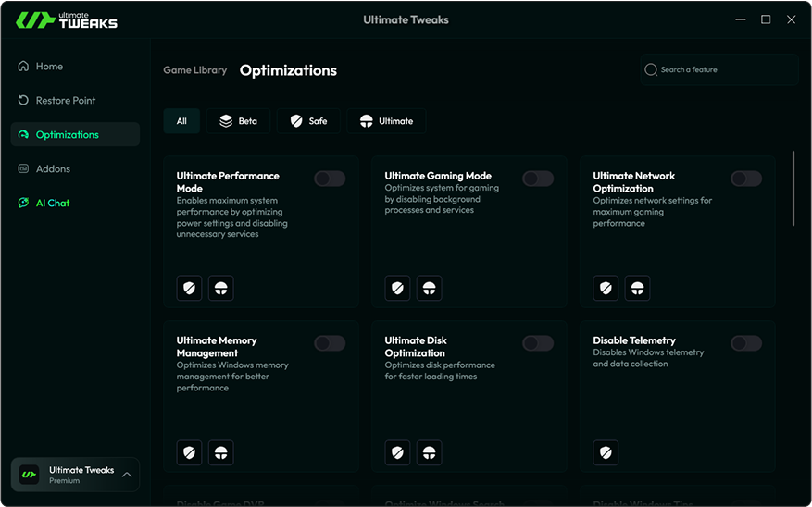812x507 pixels.
Task: Click the AI Chat bubble icon
Action: pos(23,203)
